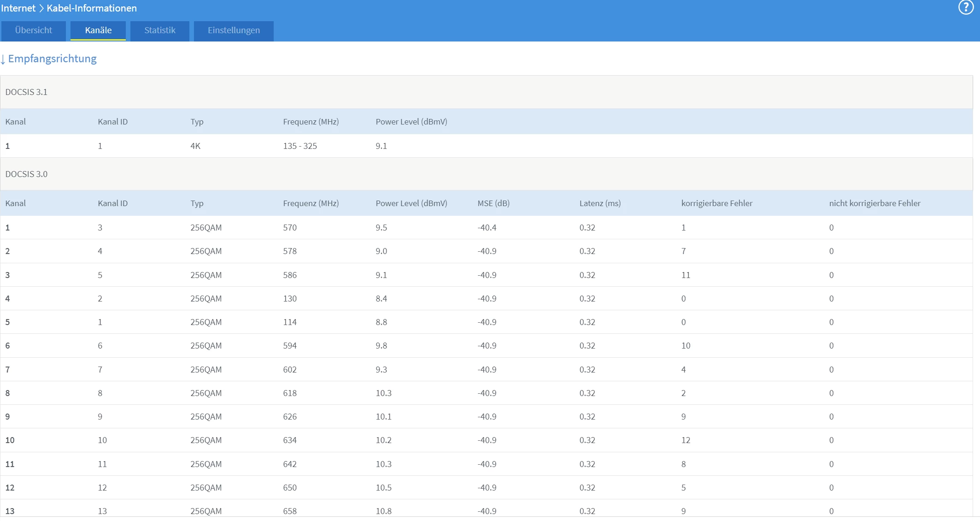
Task: Open the Übersicht tab
Action: 33,30
